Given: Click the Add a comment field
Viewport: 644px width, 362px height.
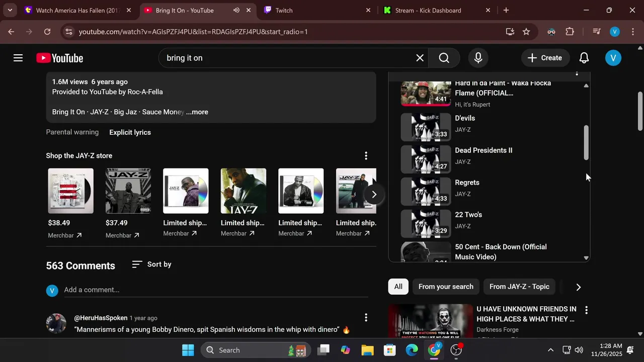Looking at the screenshot, I should coord(216,290).
